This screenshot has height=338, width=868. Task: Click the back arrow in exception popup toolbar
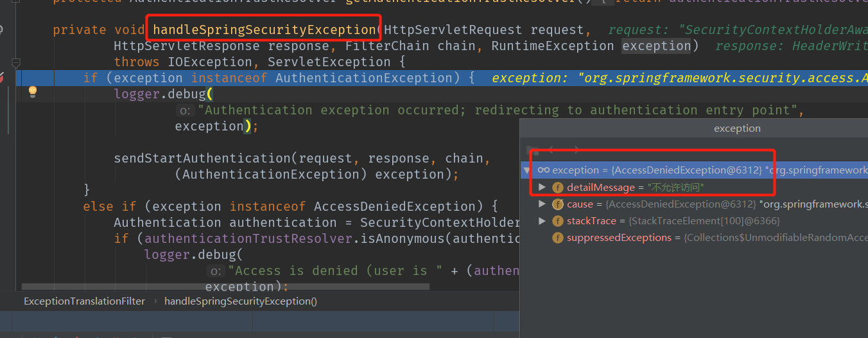[551, 150]
